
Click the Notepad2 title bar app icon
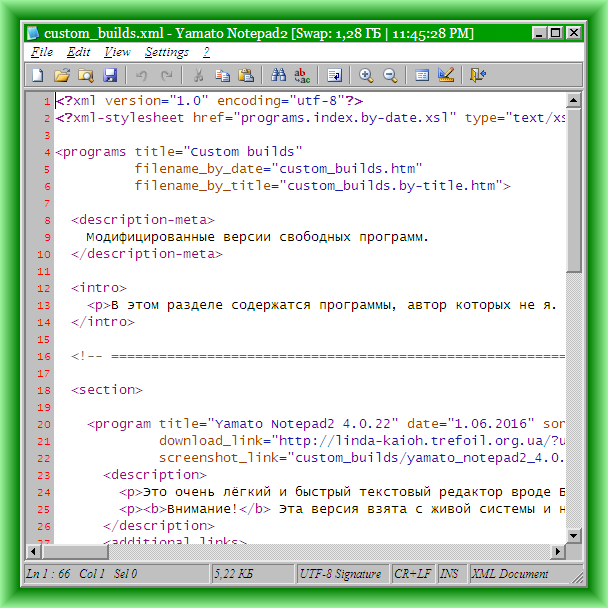[33, 33]
